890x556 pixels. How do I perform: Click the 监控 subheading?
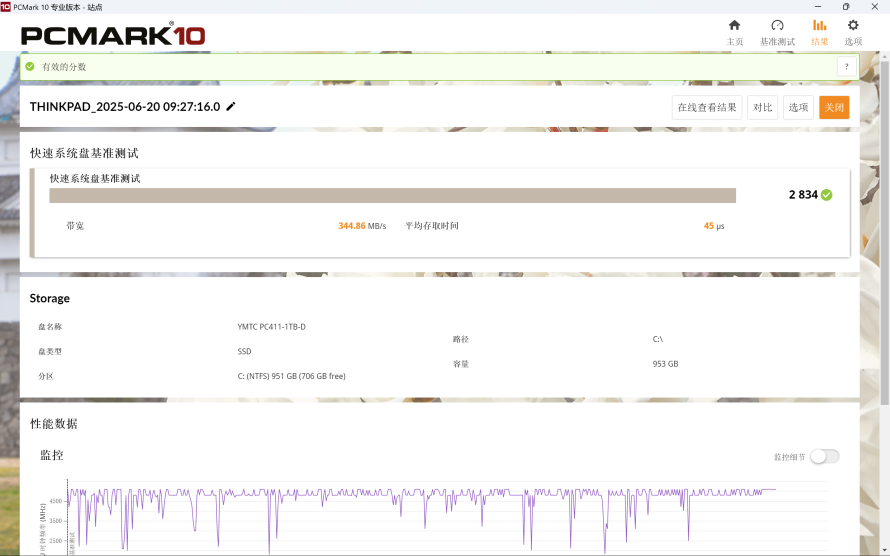pyautogui.click(x=52, y=455)
